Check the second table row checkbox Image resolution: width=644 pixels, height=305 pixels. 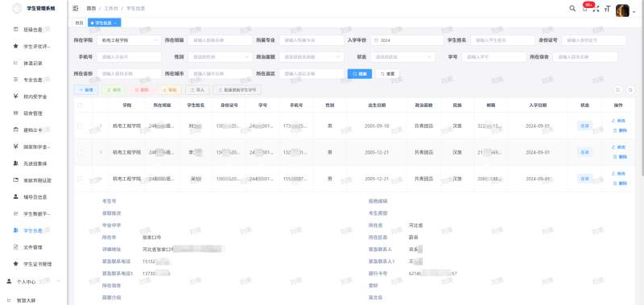pyautogui.click(x=80, y=152)
